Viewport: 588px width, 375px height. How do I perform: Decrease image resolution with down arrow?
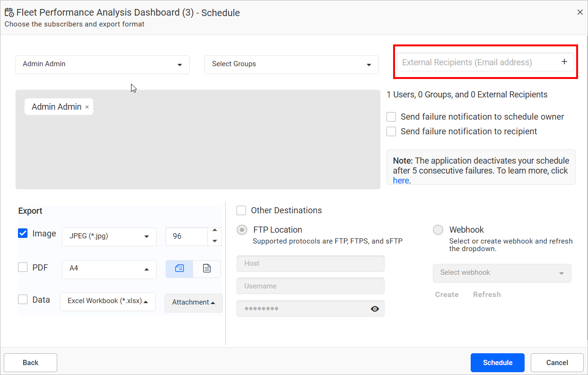coord(215,241)
